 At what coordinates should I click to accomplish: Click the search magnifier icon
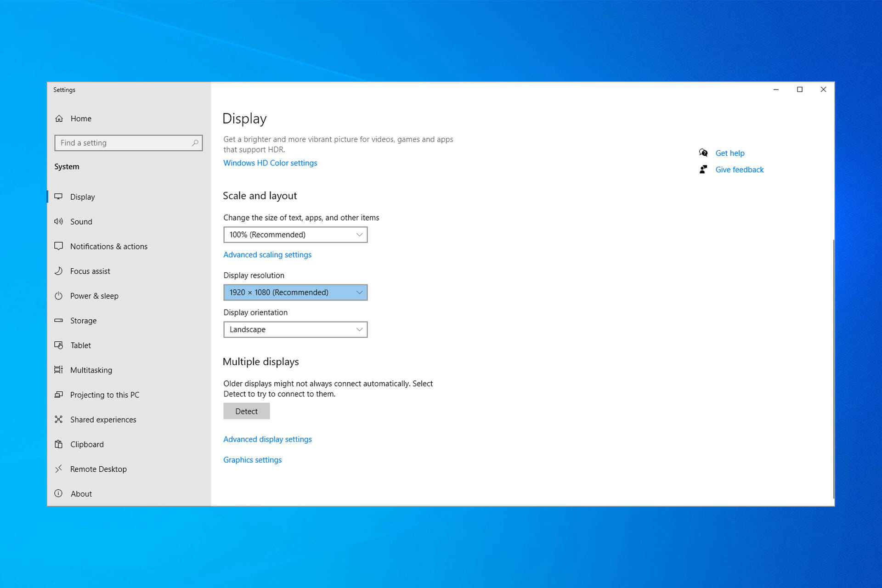tap(195, 143)
